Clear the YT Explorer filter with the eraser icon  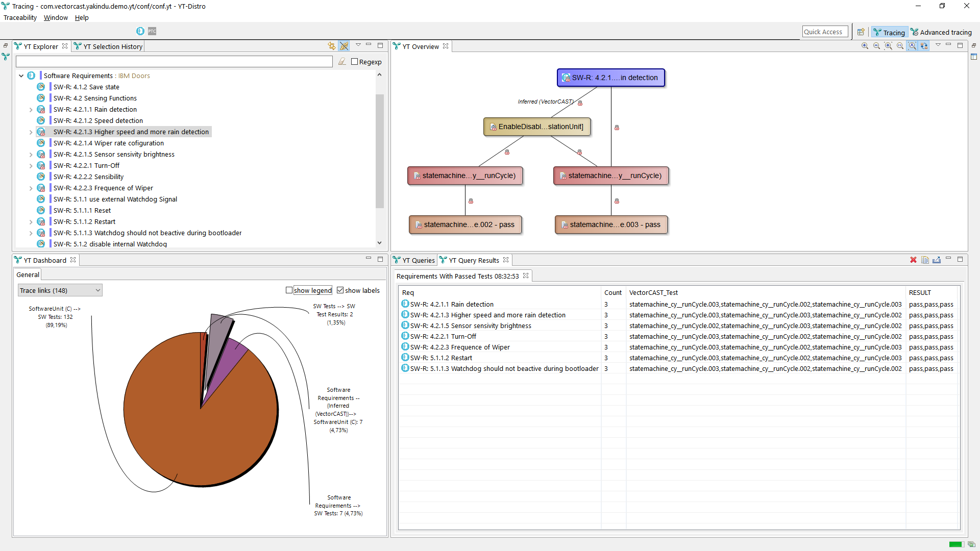342,62
